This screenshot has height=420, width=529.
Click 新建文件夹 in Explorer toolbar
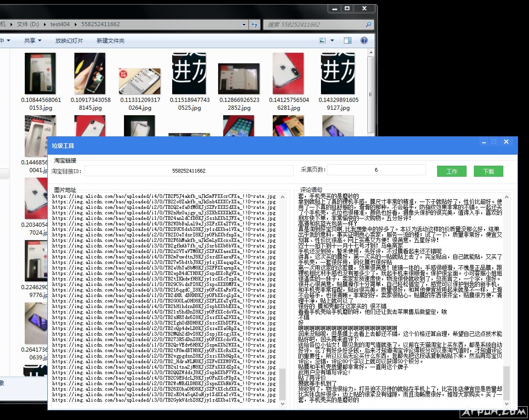110,40
